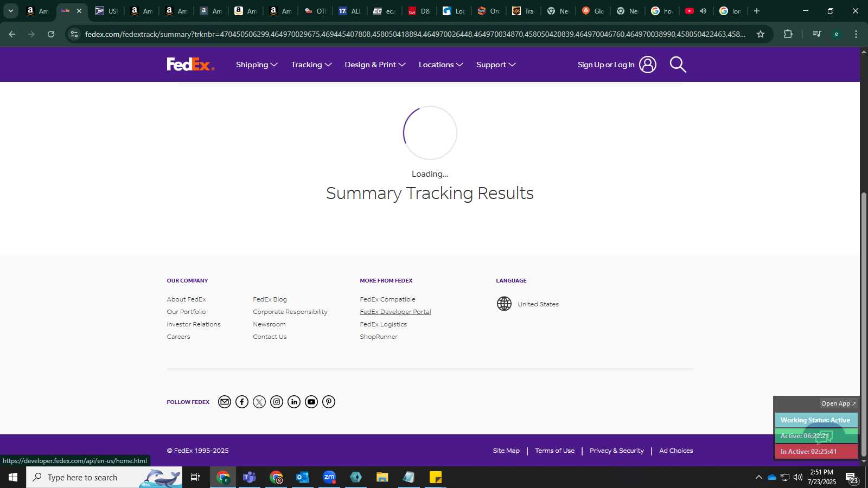The height and width of the screenshot is (488, 868).
Task: Open the FedEx site search icon
Action: (x=678, y=65)
